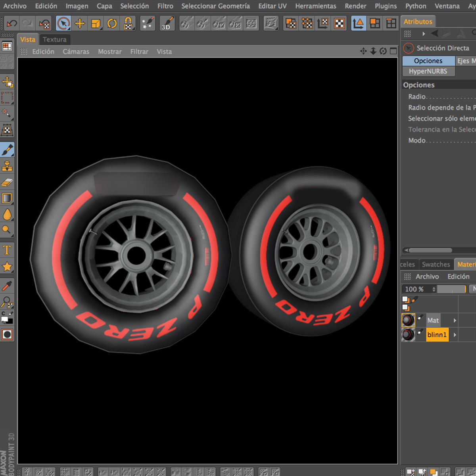
Task: Open the viewport Filtrar menu
Action: [139, 52]
